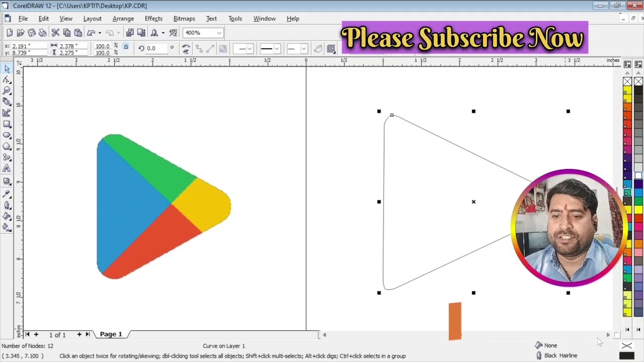Click the Paste icon
644x362 pixels.
78,33
